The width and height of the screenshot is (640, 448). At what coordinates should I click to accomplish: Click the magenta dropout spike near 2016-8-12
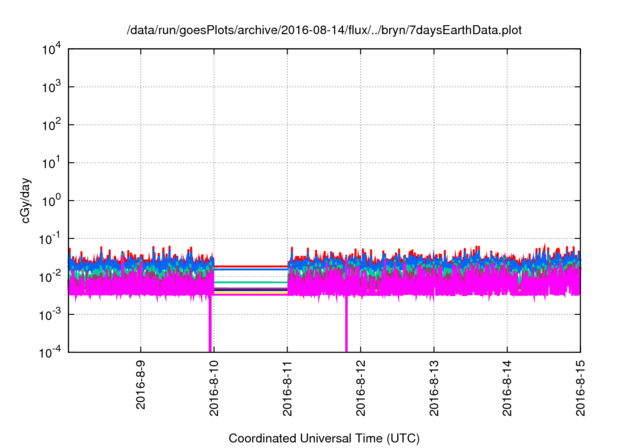coord(346,324)
